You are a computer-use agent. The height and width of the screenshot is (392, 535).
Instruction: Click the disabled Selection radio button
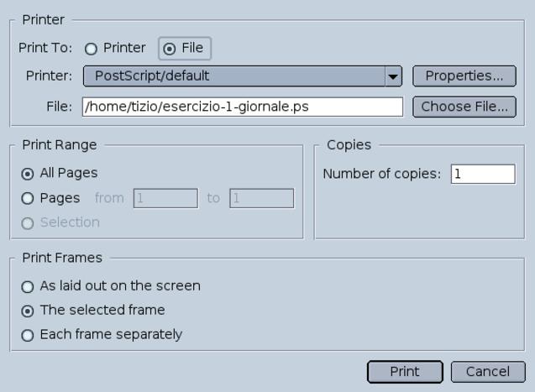[29, 223]
